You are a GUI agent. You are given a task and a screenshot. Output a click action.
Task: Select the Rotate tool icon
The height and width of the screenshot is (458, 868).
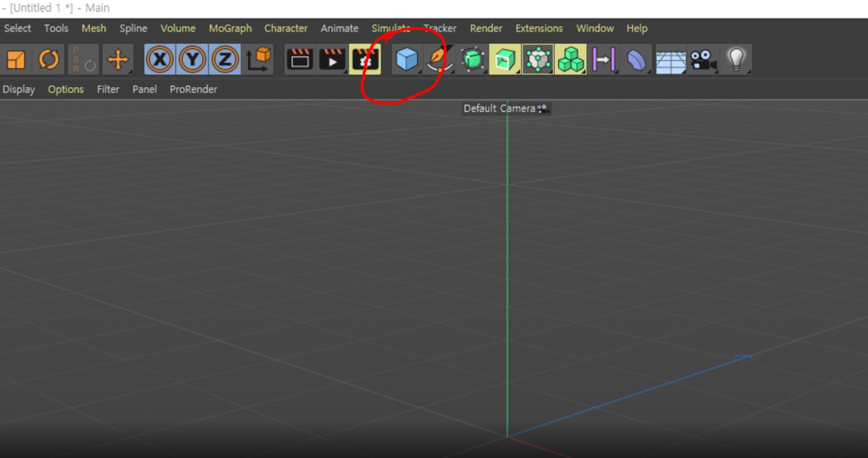point(48,59)
